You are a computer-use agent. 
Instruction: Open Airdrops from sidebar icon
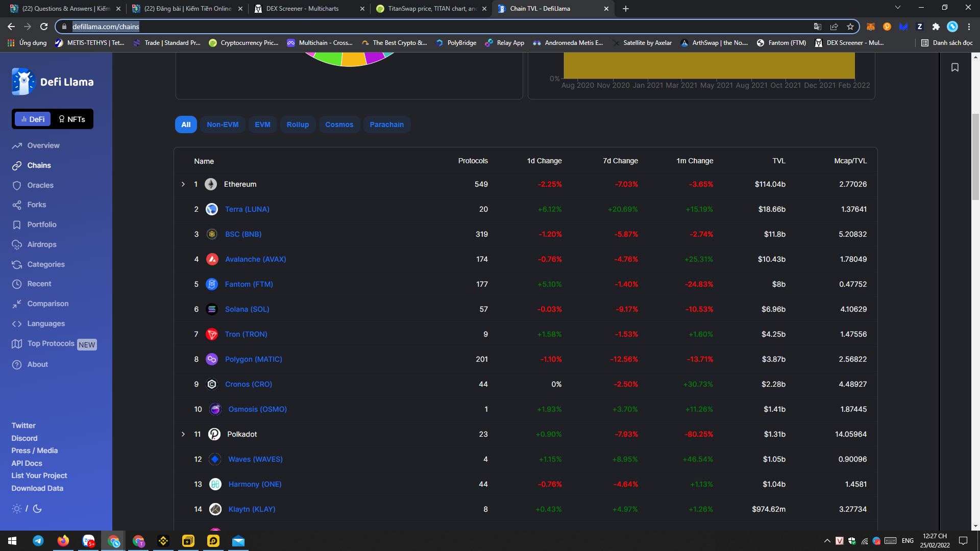click(x=17, y=244)
